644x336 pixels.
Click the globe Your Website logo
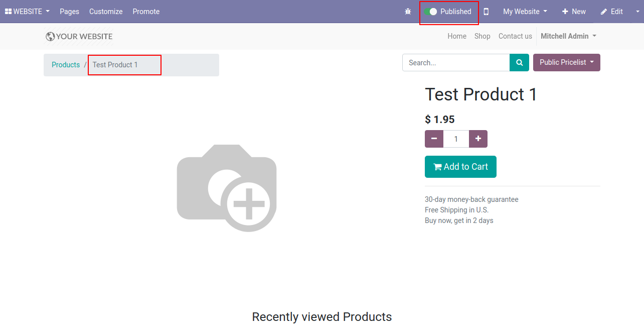coord(79,36)
